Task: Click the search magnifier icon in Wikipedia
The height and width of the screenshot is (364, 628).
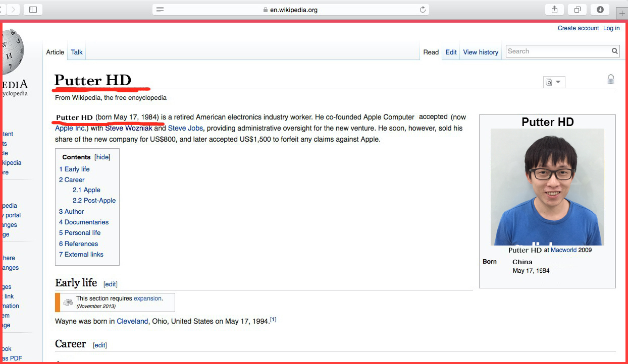Action: pos(614,51)
